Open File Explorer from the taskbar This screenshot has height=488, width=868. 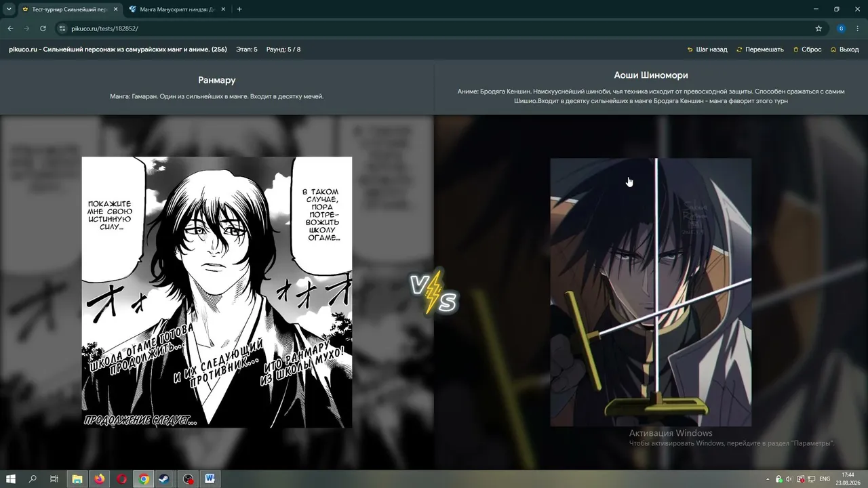click(x=77, y=479)
